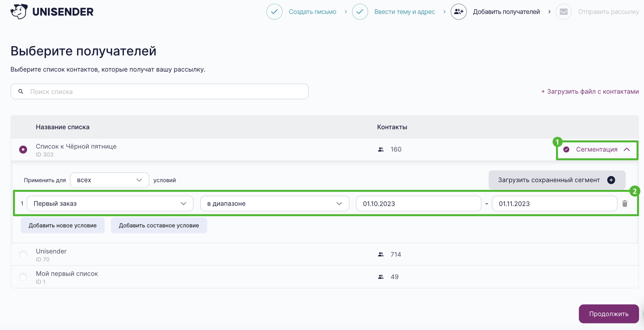This screenshot has width=644, height=330.
Task: Click the contacts icon next to 49
Action: click(381, 277)
